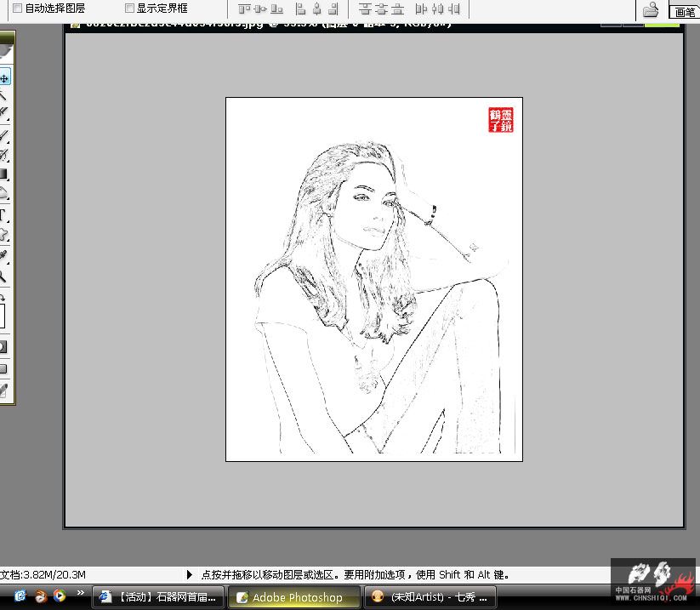Distribute bottom edges of layers
This screenshot has height=610, width=700.
tap(397, 9)
